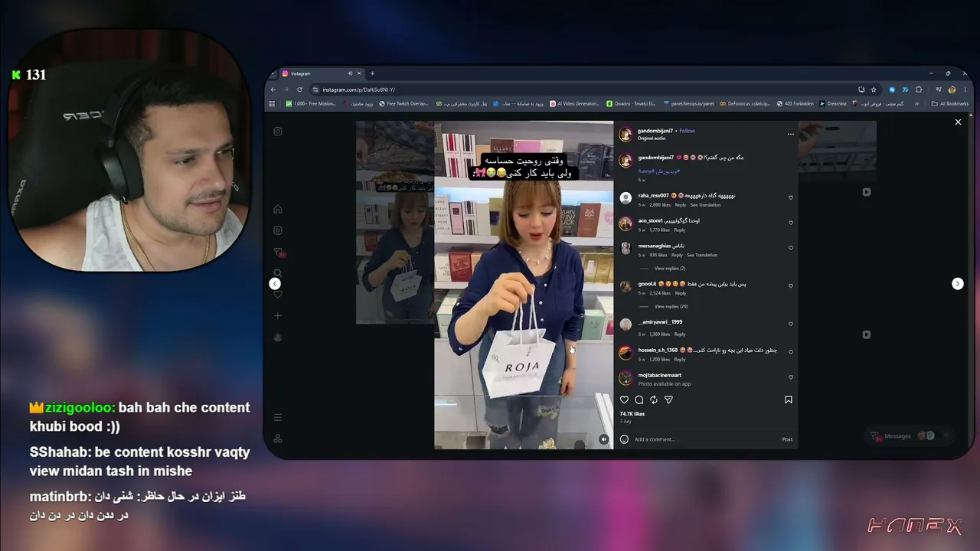The width and height of the screenshot is (980, 551).
Task: Like the post with the heart icon
Action: point(624,399)
